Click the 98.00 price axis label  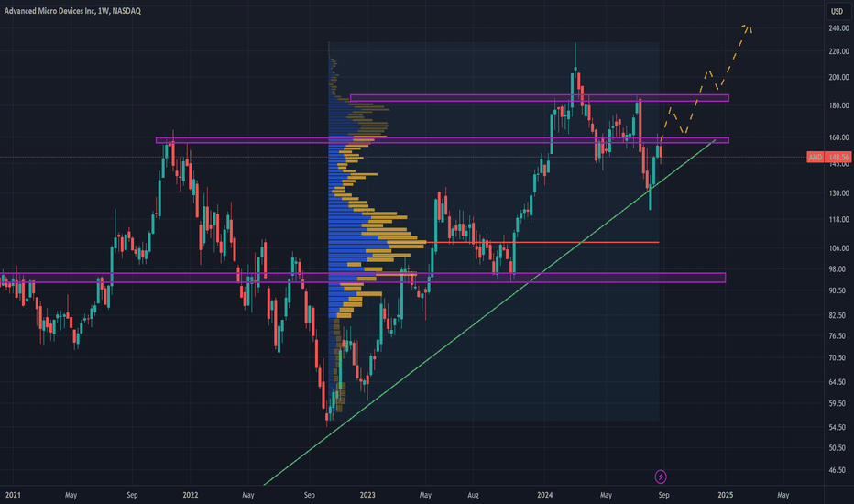point(838,269)
